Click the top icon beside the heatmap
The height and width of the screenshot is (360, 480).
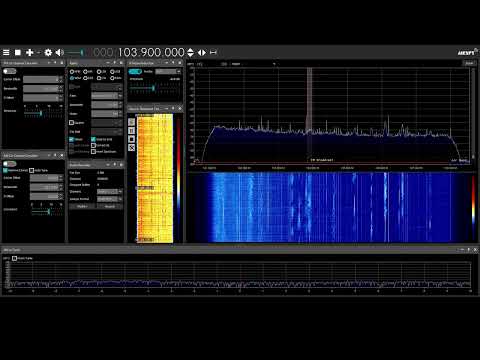click(x=131, y=122)
